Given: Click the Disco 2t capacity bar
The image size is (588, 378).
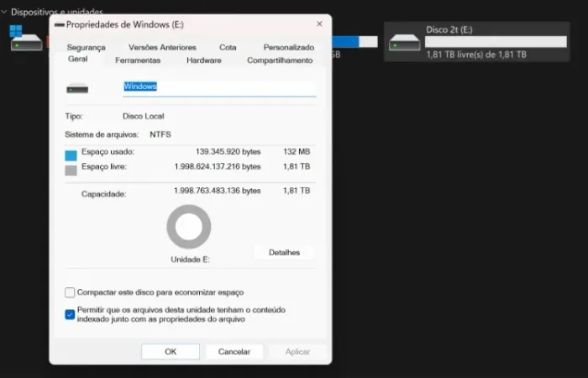Looking at the screenshot, I should pyautogui.click(x=496, y=42).
